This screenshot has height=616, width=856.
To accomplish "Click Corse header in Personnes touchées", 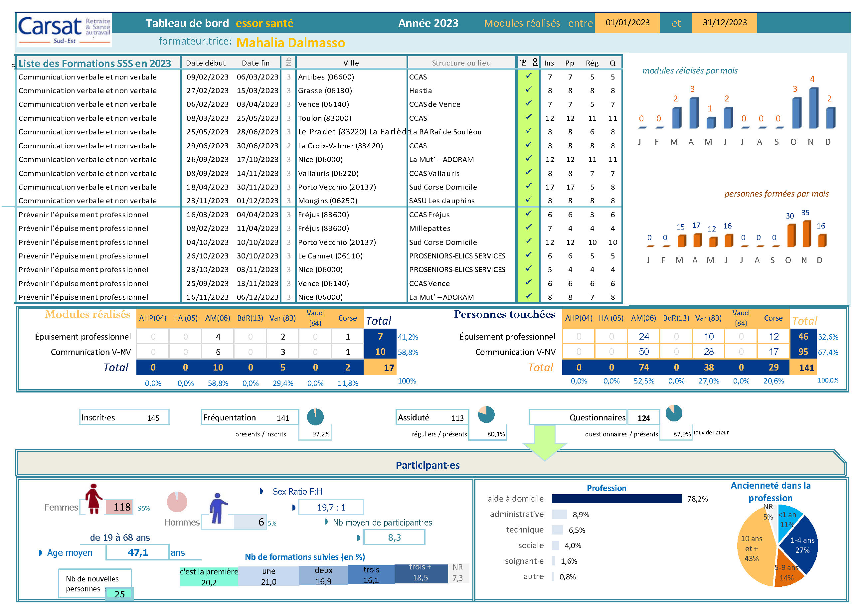I will pos(773,318).
